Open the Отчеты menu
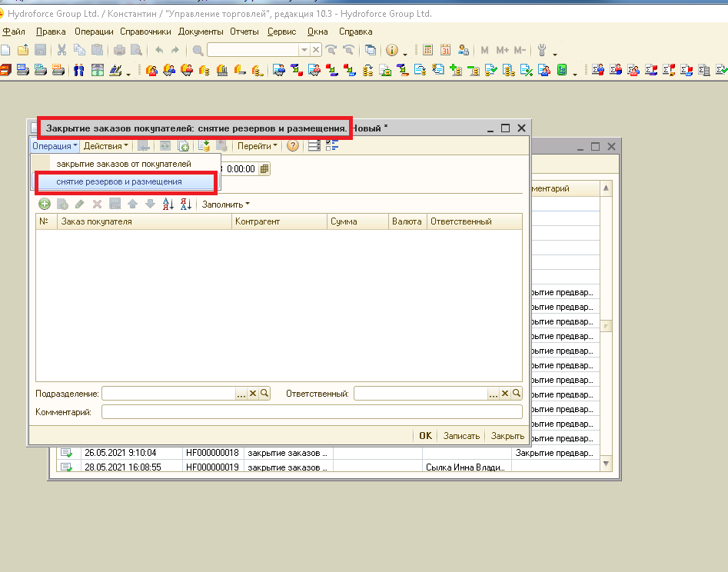The height and width of the screenshot is (572, 728). click(244, 32)
